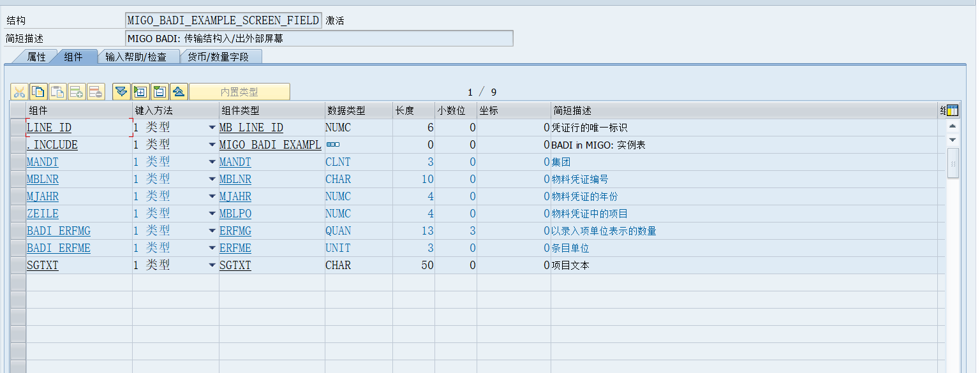Click the Copy rows icon
This screenshot has height=373, width=980.
38,91
